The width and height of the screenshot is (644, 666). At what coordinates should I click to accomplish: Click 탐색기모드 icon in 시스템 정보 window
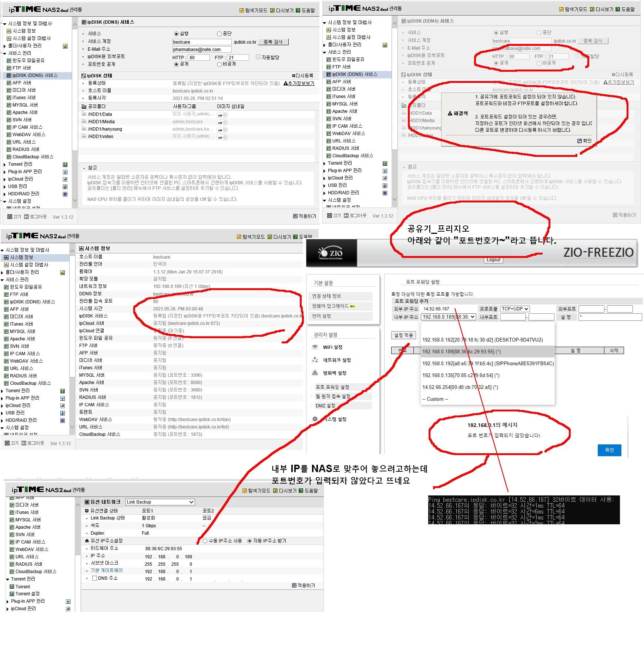(x=239, y=237)
